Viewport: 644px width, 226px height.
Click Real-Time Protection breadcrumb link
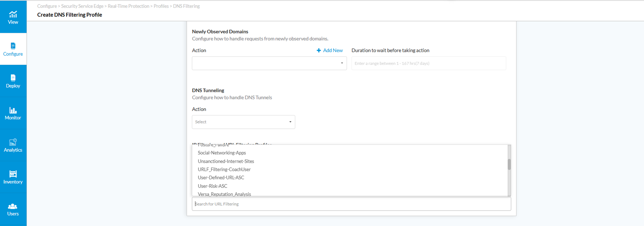(128, 6)
